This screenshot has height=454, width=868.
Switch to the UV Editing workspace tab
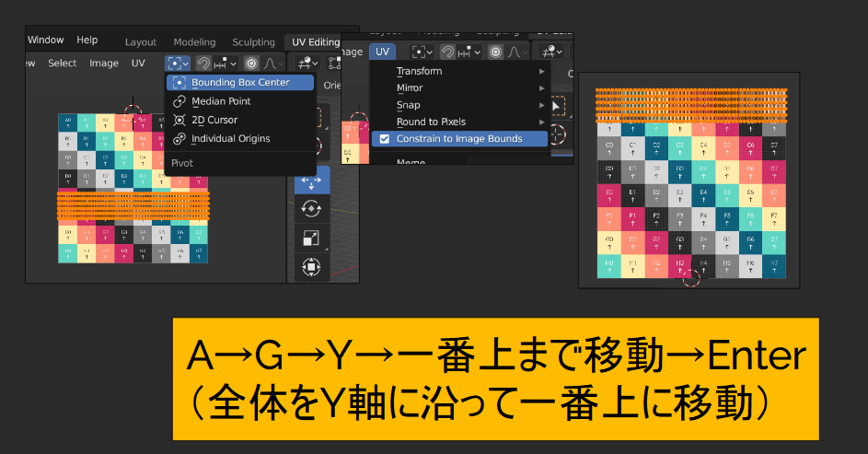click(x=316, y=42)
